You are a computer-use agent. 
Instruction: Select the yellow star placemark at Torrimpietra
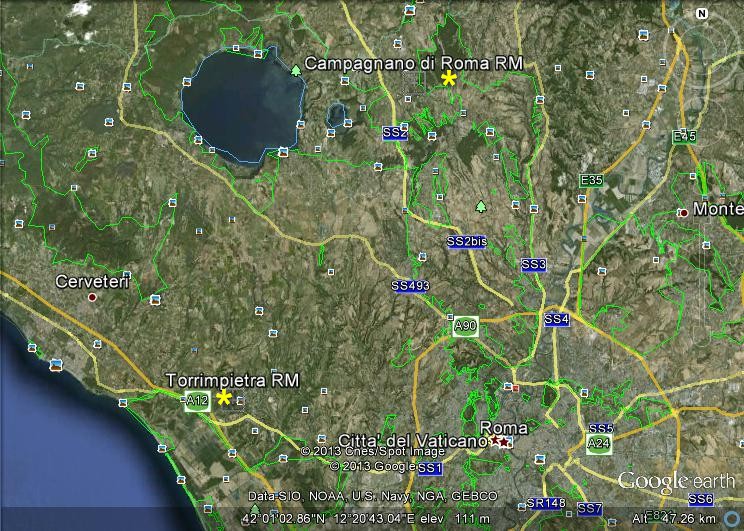click(224, 398)
